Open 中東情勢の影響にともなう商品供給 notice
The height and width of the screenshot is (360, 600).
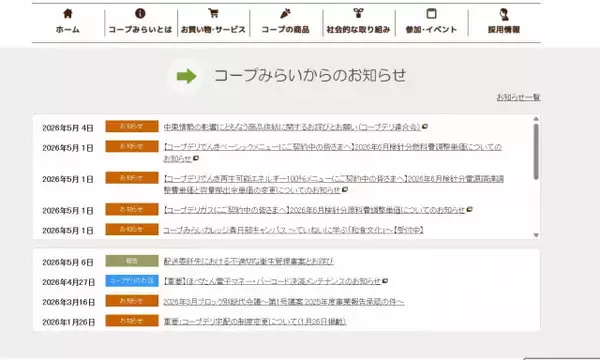coord(292,127)
